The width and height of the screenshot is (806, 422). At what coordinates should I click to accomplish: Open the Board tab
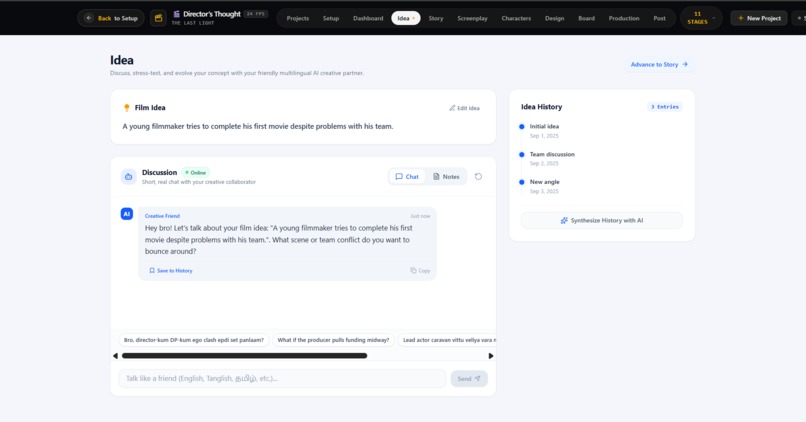coord(586,18)
